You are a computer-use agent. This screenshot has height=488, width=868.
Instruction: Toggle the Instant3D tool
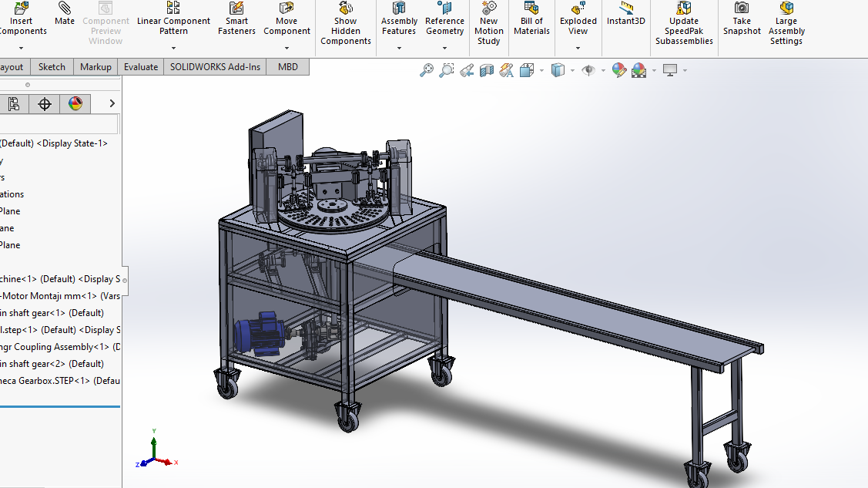point(626,14)
